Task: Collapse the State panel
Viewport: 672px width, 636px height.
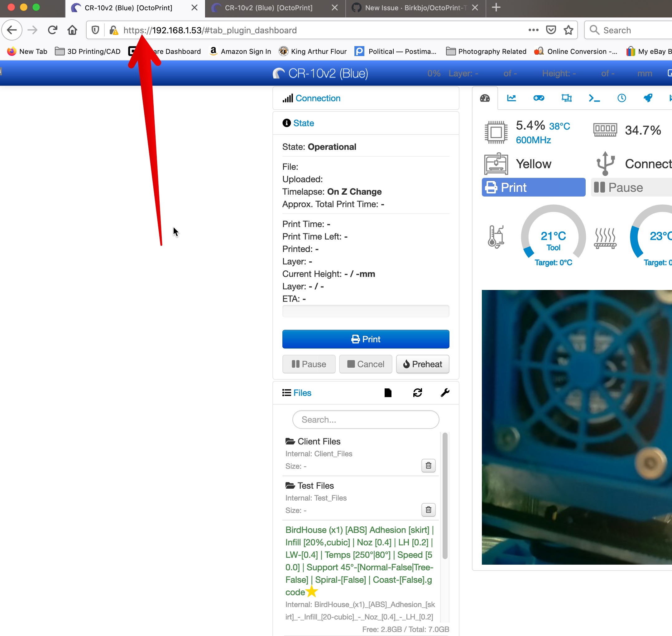Action: point(303,123)
